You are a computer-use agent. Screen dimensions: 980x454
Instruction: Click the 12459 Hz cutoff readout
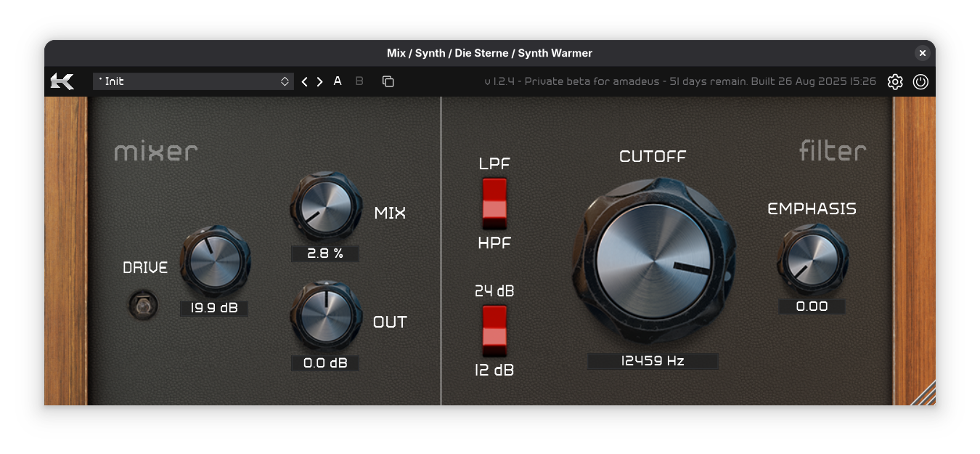pos(652,361)
